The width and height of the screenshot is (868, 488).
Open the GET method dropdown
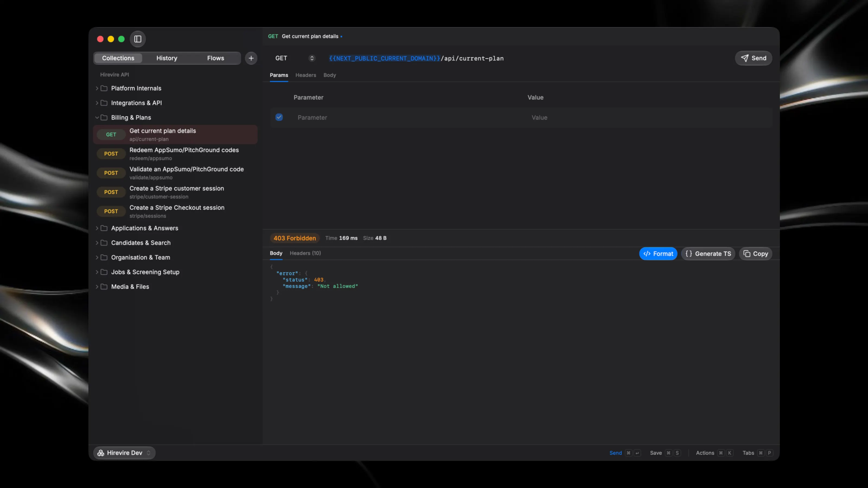click(295, 58)
